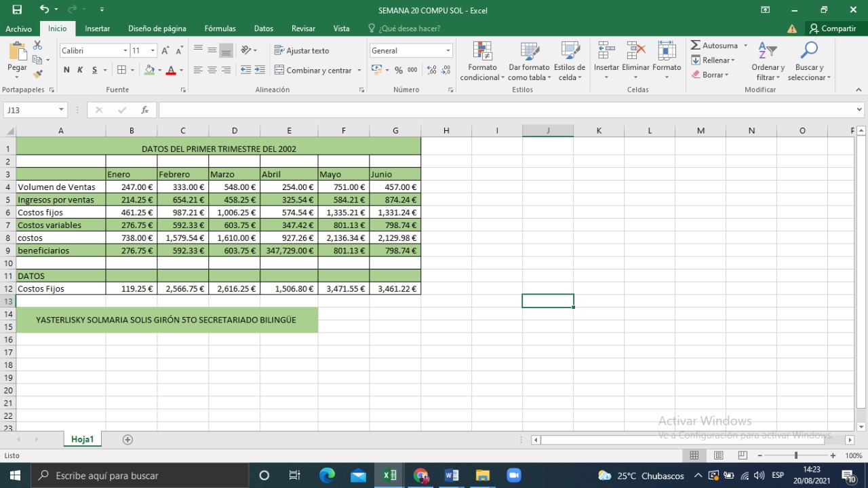
Task: Toggle align text left
Action: (198, 70)
